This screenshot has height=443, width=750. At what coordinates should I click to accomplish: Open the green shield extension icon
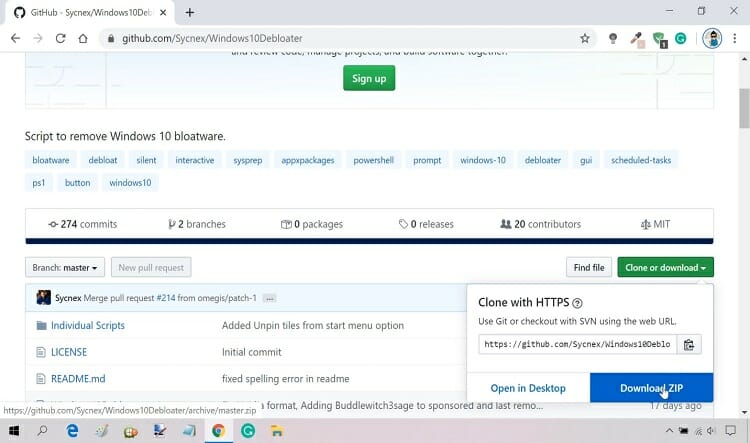660,39
